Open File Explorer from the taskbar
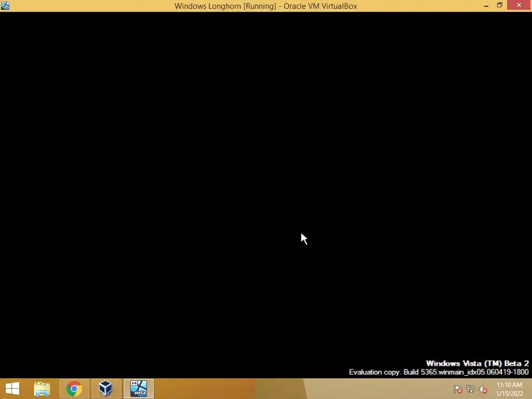The image size is (532, 399). tap(42, 389)
